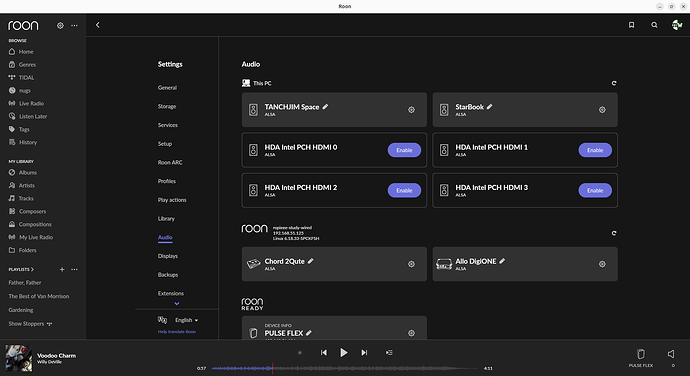Open the profile avatar menu

[677, 25]
